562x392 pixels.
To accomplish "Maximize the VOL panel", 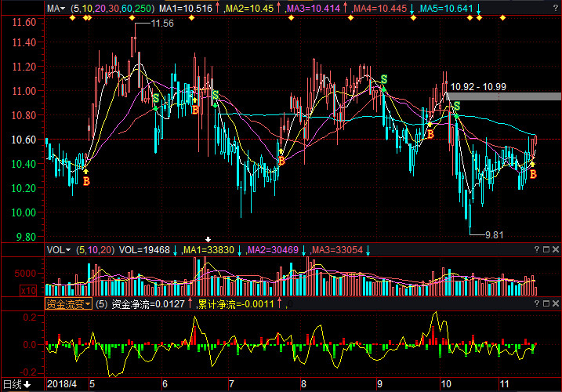I will (545, 250).
